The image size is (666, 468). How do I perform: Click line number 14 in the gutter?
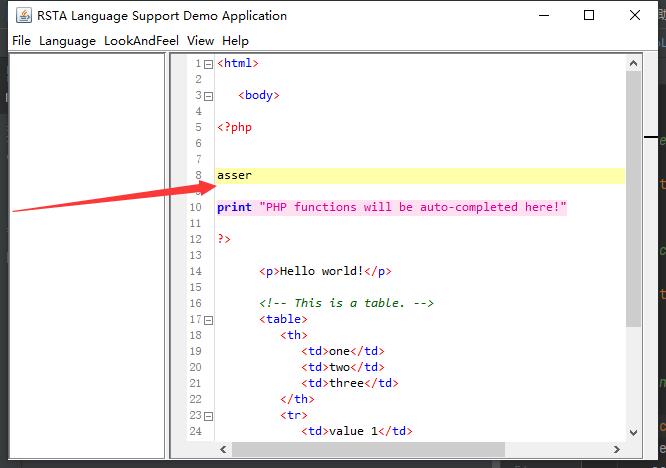[195, 271]
